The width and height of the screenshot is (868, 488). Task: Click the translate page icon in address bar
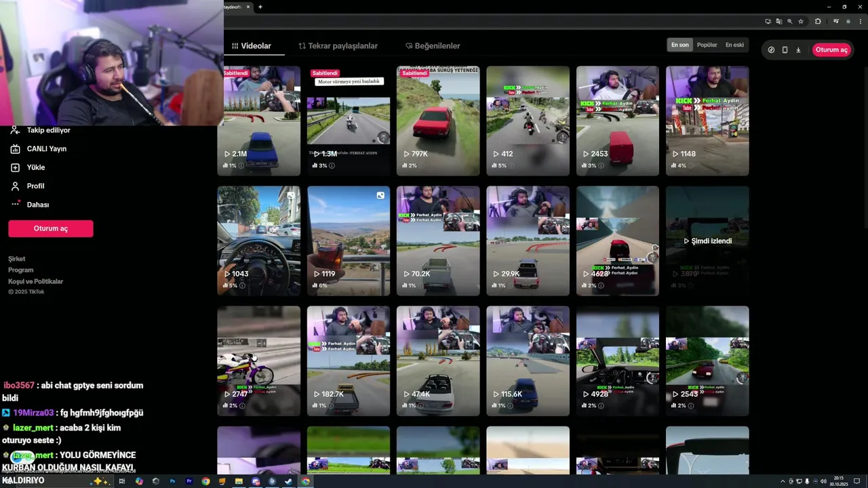(779, 21)
